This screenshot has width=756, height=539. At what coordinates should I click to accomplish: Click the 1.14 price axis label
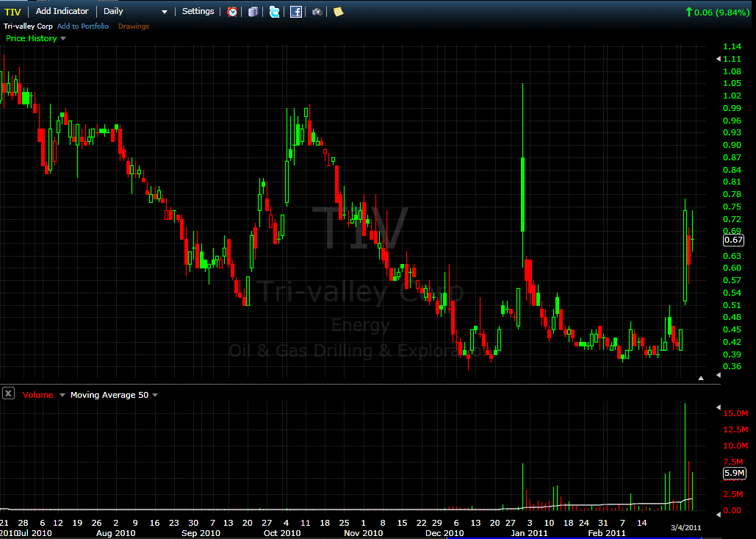tap(732, 47)
